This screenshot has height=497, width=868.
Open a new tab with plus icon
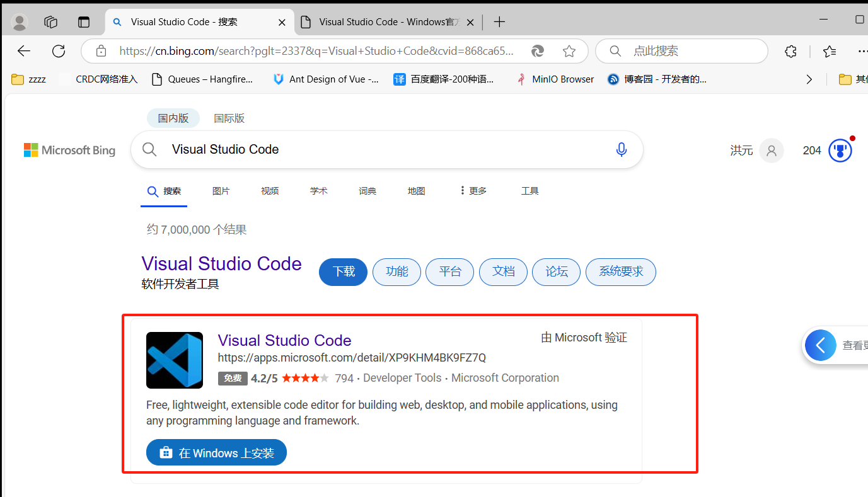click(x=499, y=22)
